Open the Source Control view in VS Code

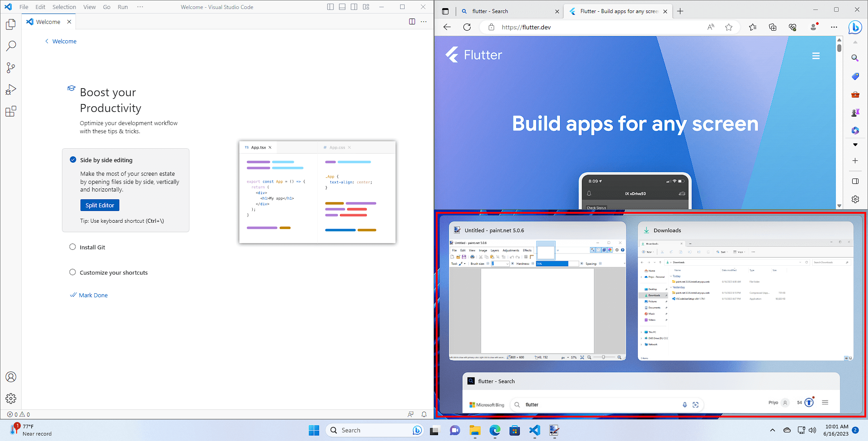pos(11,68)
